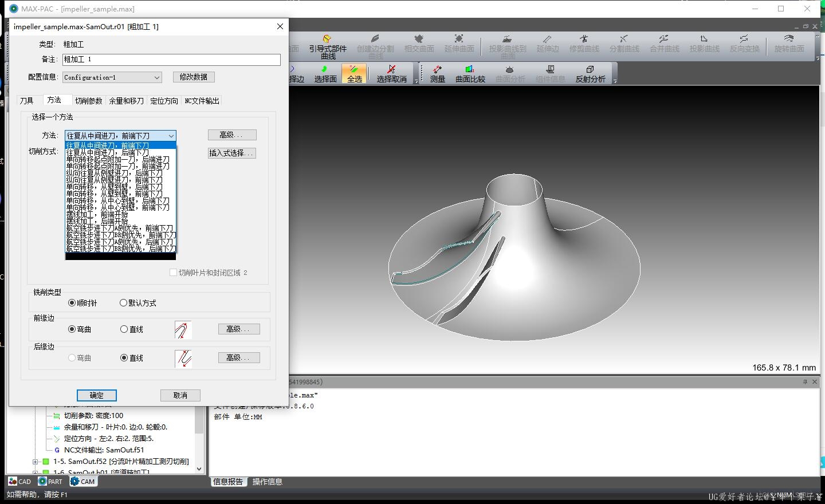This screenshot has width=825, height=504.
Task: Click the 选择面 tool
Action: point(325,74)
